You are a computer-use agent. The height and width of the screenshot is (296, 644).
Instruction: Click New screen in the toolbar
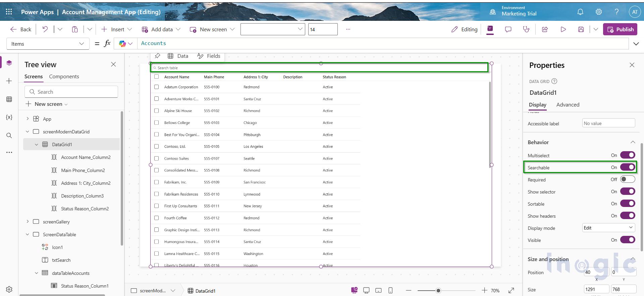click(x=212, y=29)
